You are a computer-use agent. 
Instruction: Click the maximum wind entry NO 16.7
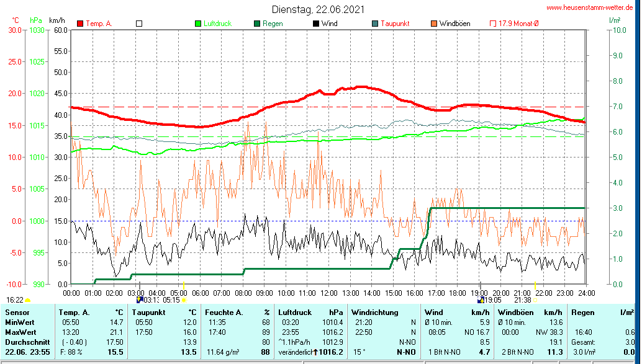(477, 332)
